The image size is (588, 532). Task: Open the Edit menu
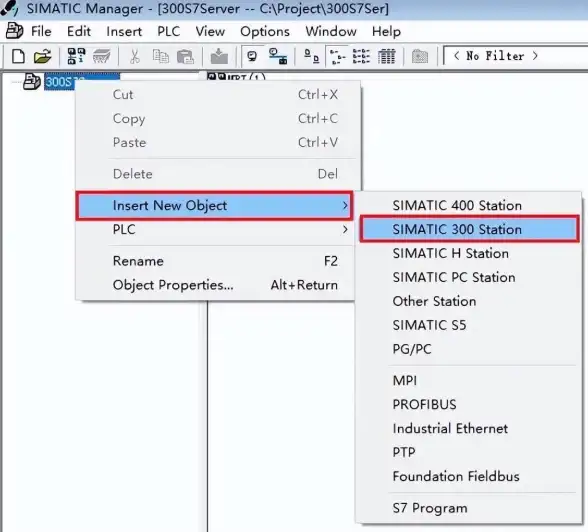coord(79,31)
